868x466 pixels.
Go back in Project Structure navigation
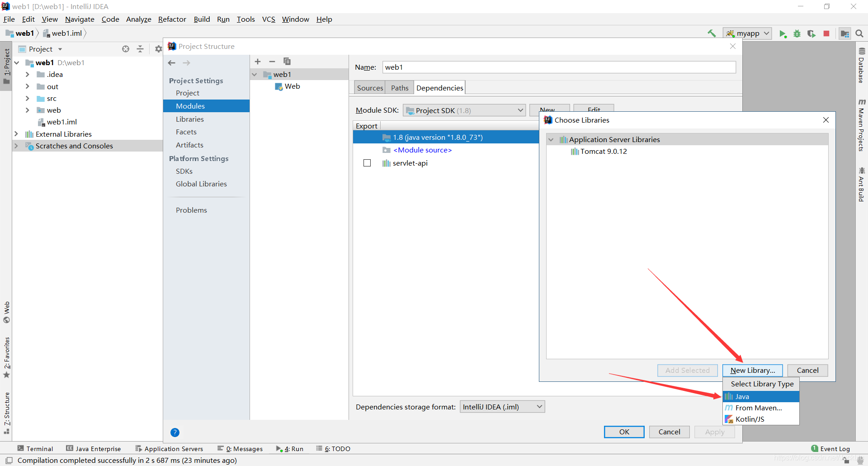coord(172,63)
